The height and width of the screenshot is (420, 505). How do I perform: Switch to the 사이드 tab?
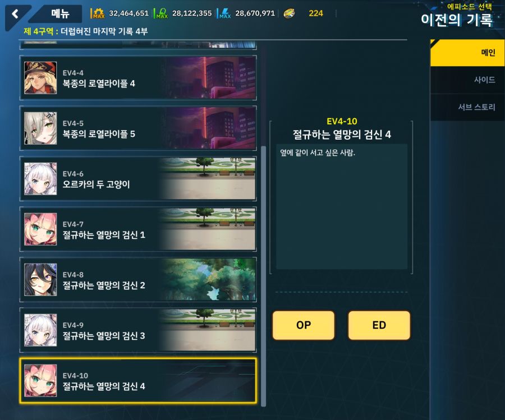(x=467, y=80)
